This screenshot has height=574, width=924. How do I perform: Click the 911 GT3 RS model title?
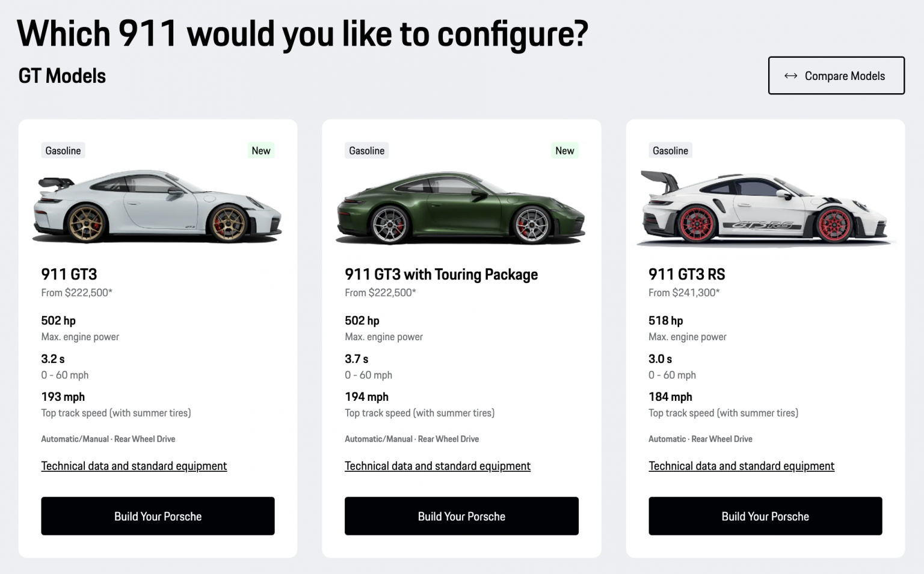[x=687, y=274]
